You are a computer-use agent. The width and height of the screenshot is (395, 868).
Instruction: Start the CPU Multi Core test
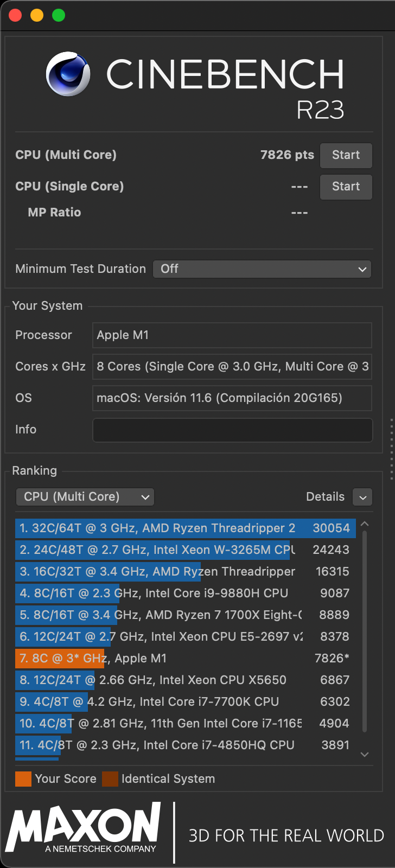[x=346, y=155]
